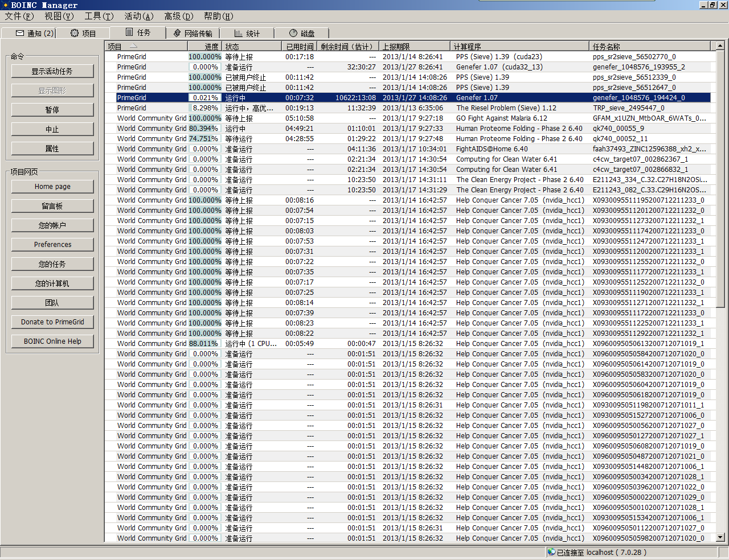Image resolution: width=729 pixels, height=560 pixels.
Task: Click the 88.011% progress bar
Action: 205,344
